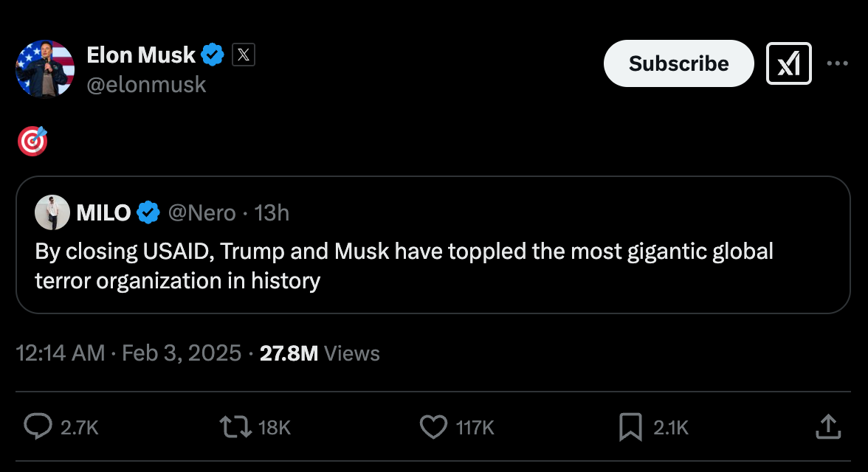Click the 12:14 AM · Feb 3, 2025 timestamp
868x472 pixels.
tap(128, 353)
